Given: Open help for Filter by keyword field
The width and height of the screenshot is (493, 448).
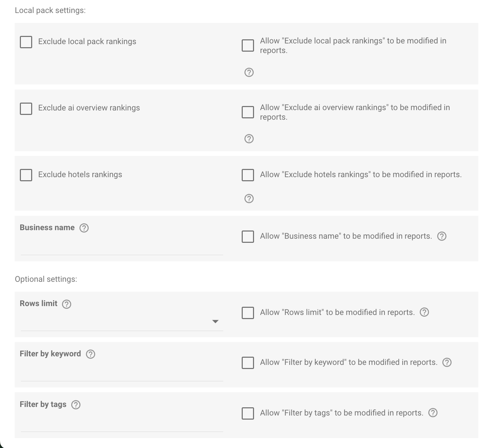Looking at the screenshot, I should (x=91, y=354).
